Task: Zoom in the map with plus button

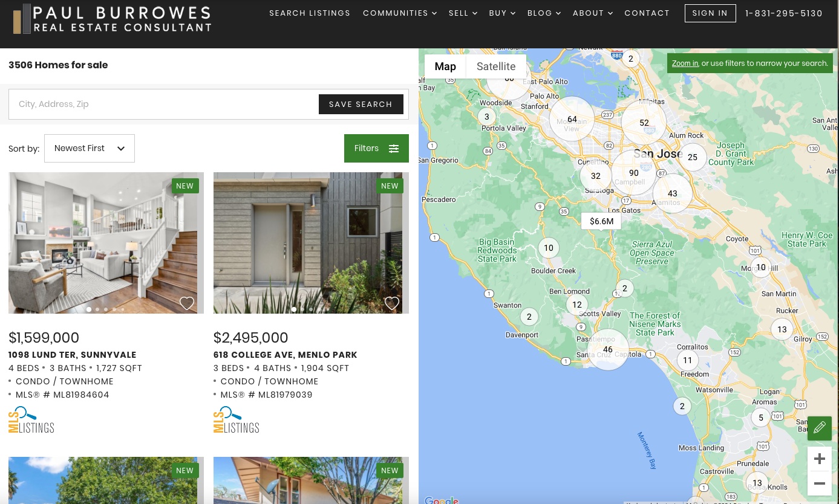Action: pyautogui.click(x=819, y=459)
